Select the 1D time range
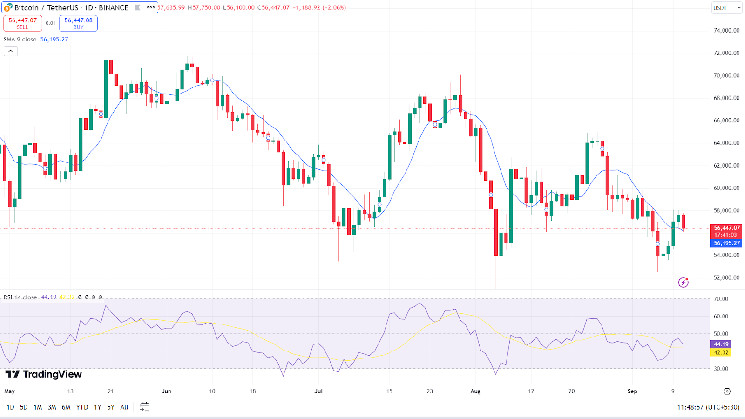This screenshot has width=745, height=419. (10, 407)
